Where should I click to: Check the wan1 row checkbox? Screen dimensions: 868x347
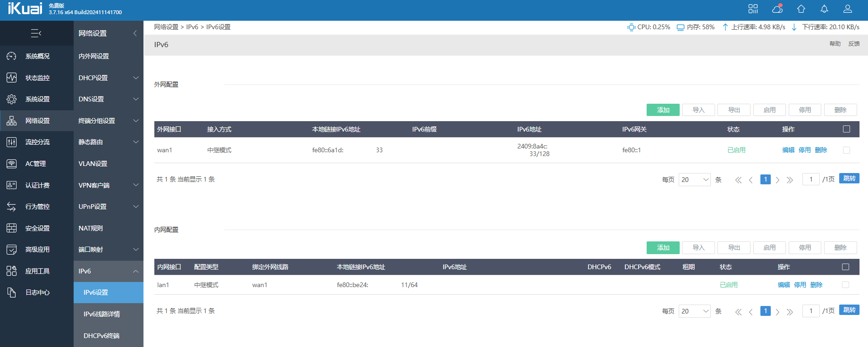coord(846,150)
